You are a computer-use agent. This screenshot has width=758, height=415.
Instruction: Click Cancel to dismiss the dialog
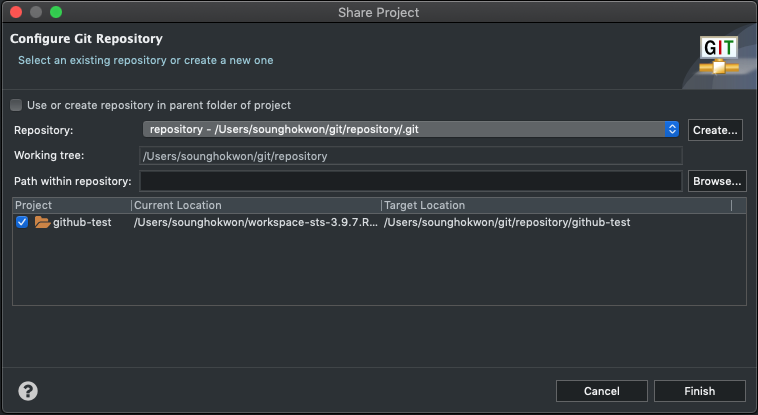[x=601, y=391]
